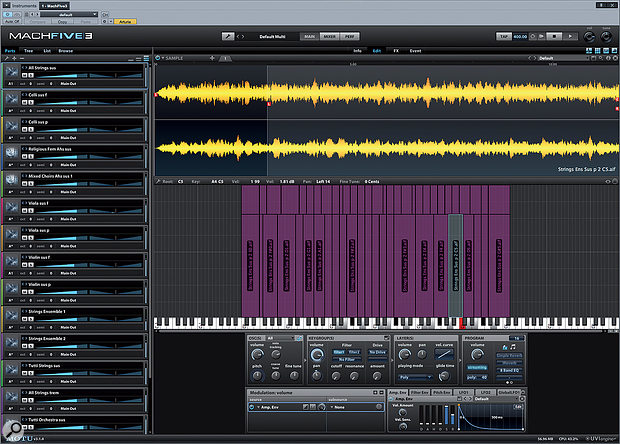Screen dimensions: 620x444
Task: Select the All Strings sus part thumbnail
Action: point(11,72)
